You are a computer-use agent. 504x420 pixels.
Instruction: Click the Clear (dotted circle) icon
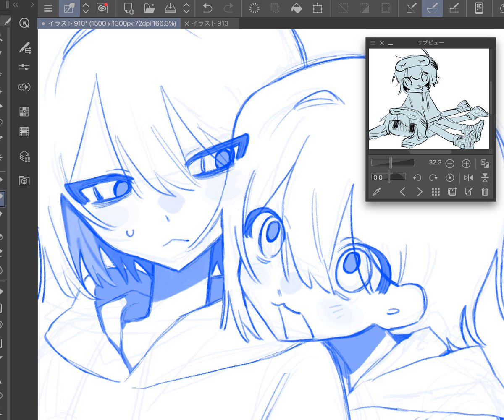pyautogui.click(x=254, y=8)
